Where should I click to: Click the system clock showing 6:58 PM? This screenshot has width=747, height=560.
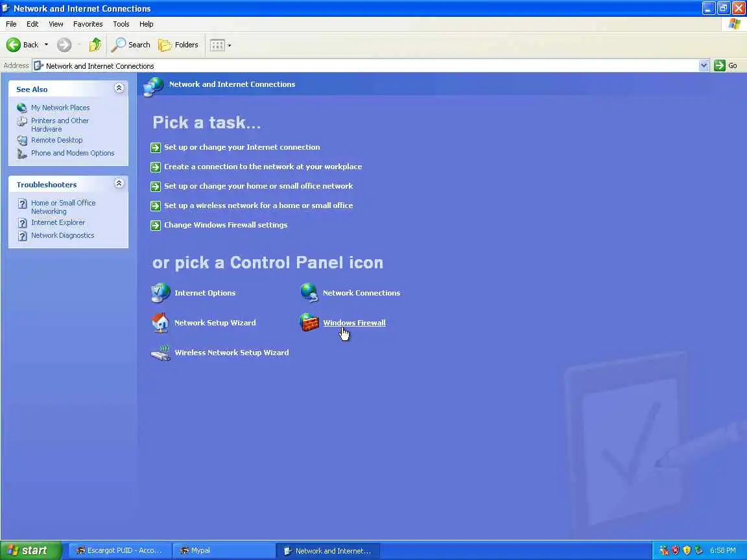pyautogui.click(x=723, y=550)
